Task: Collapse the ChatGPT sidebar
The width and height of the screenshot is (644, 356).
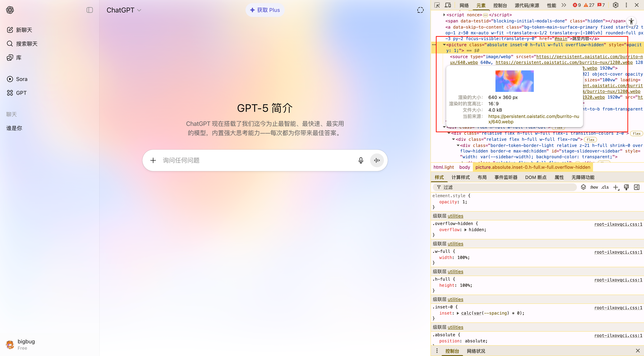Action: tap(89, 10)
